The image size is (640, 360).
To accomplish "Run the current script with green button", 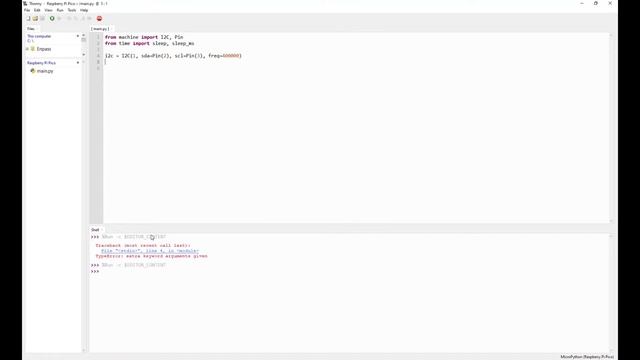I will [52, 18].
